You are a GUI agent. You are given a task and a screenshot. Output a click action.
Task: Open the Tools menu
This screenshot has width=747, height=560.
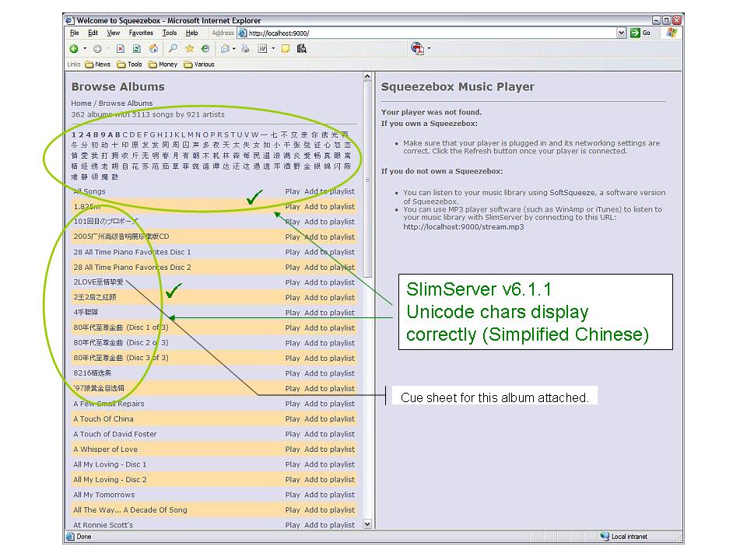pyautogui.click(x=169, y=33)
